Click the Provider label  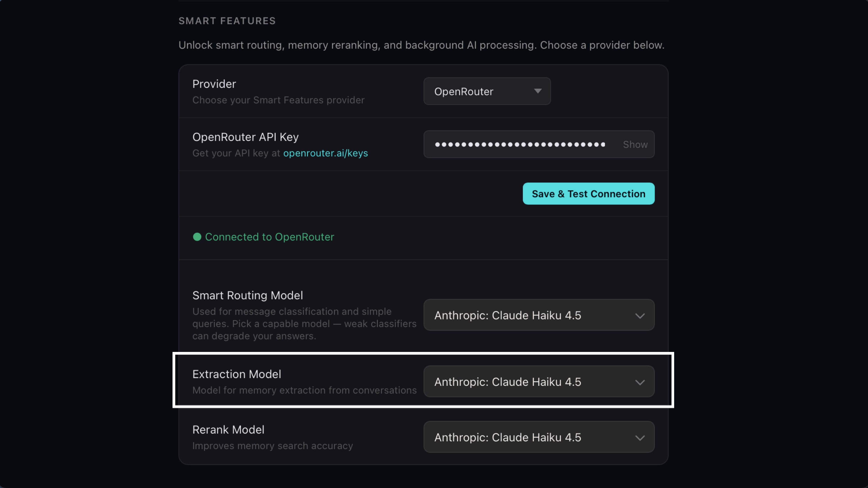tap(214, 84)
